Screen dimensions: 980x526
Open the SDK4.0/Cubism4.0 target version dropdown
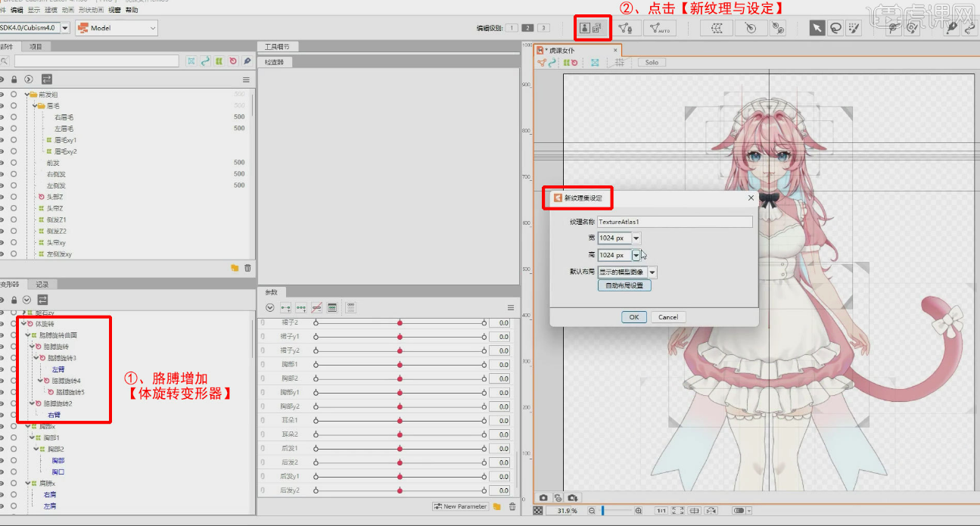point(65,28)
